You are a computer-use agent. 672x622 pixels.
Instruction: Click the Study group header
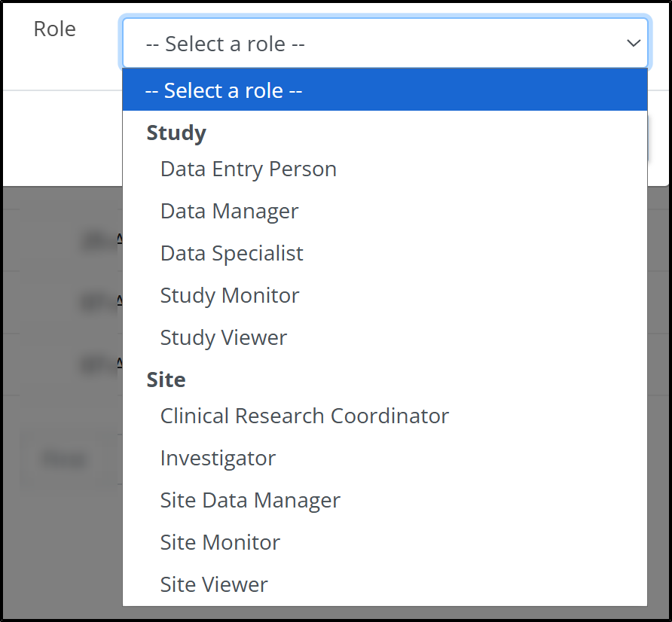tap(176, 133)
